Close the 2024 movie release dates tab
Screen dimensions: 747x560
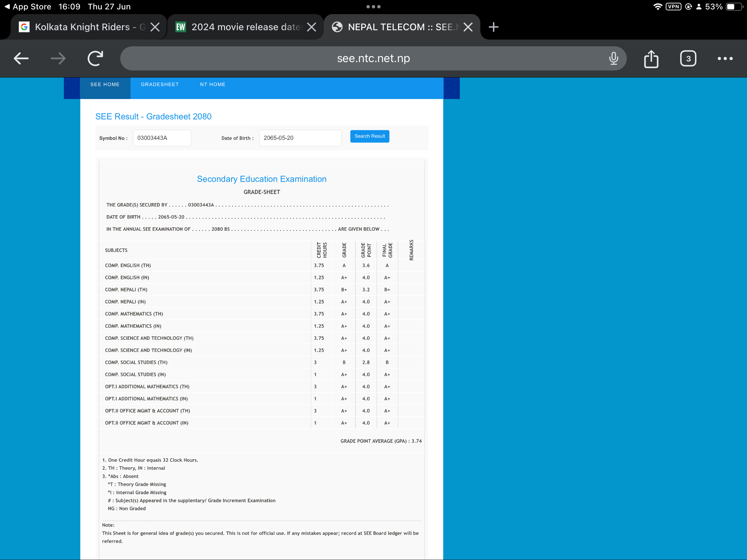tap(311, 27)
